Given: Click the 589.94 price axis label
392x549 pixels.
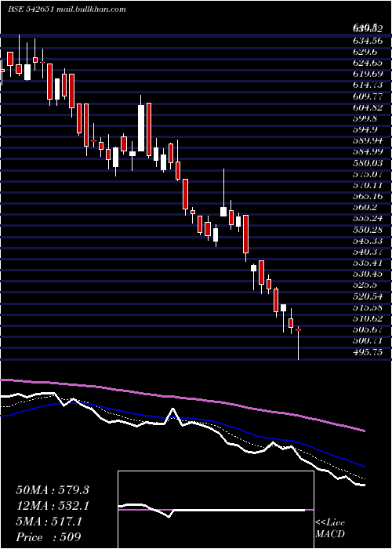Looking at the screenshot, I should 368,140.
